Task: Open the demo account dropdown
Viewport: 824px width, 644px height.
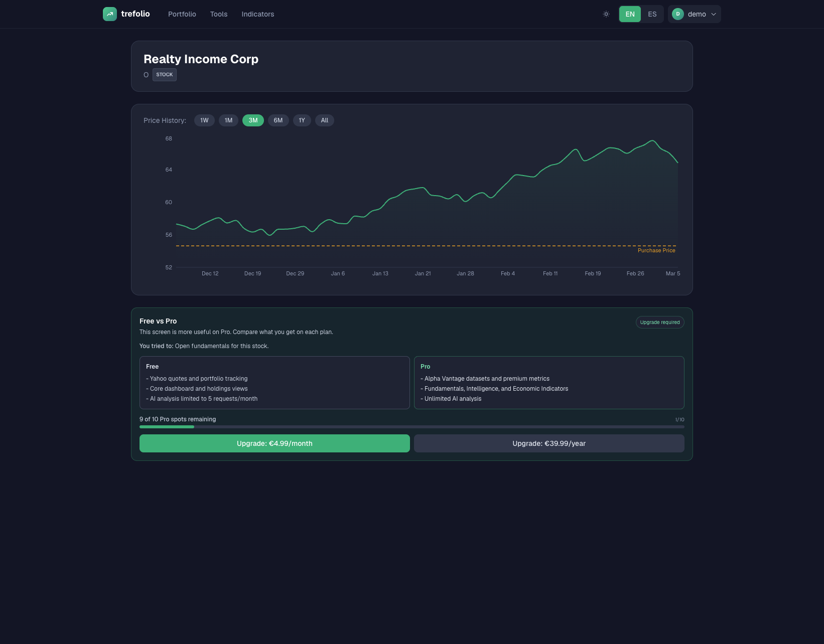Action: click(713, 14)
